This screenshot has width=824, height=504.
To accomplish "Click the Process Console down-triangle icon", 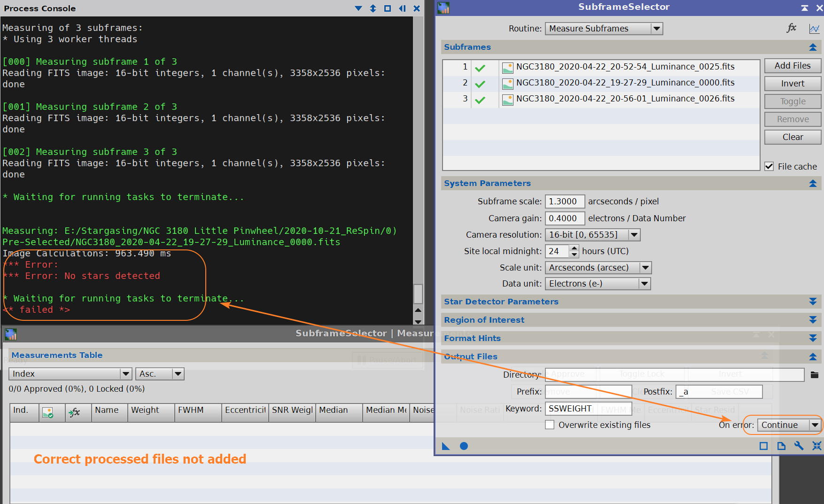I will pyautogui.click(x=358, y=8).
